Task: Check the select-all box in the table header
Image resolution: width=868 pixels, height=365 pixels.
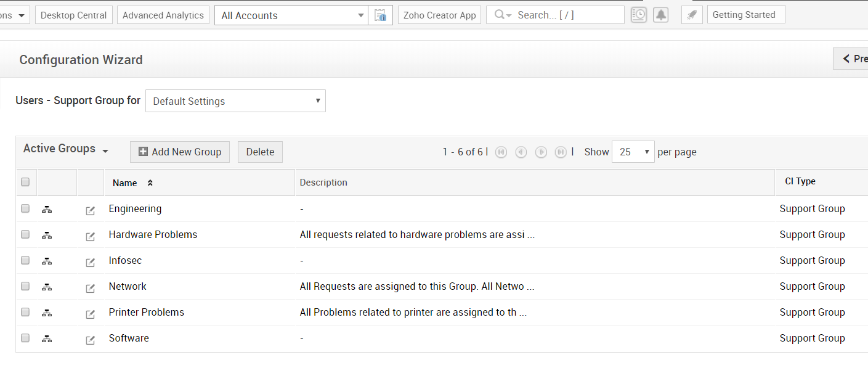Action: coord(25,182)
